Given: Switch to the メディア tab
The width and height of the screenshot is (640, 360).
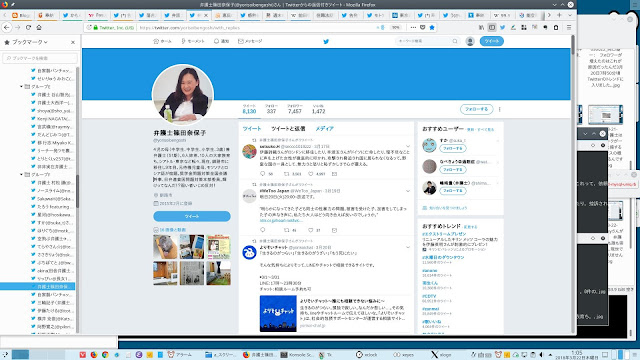Looking at the screenshot, I should (x=324, y=129).
